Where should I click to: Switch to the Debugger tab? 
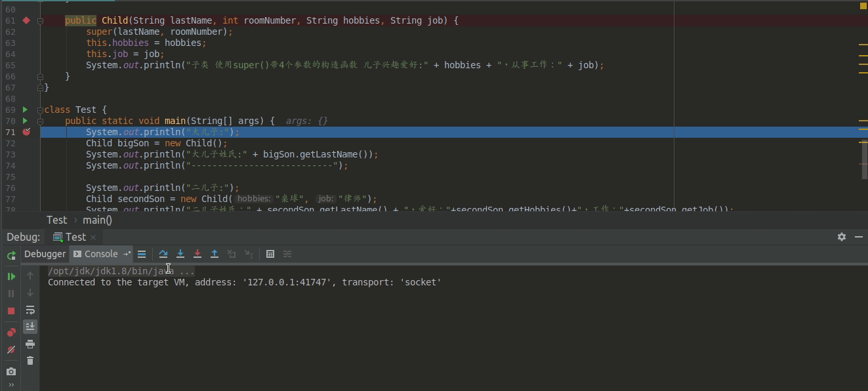[x=45, y=254]
